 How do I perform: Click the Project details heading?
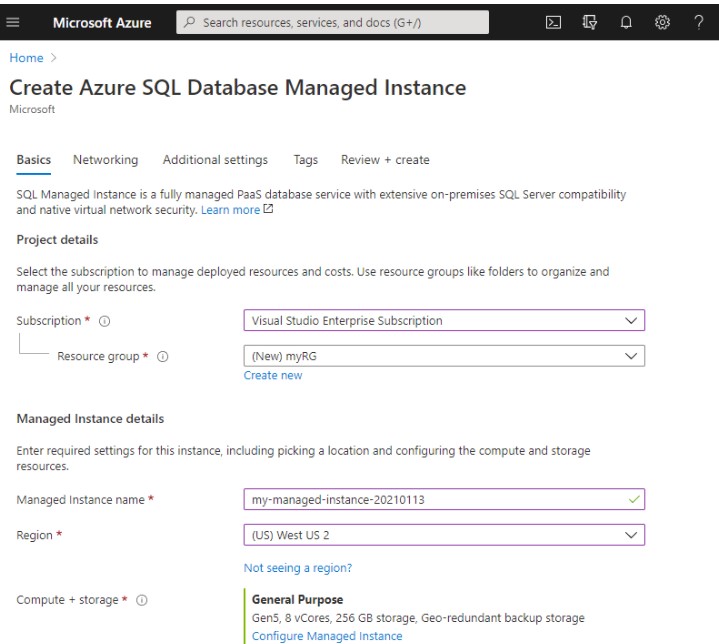57,239
